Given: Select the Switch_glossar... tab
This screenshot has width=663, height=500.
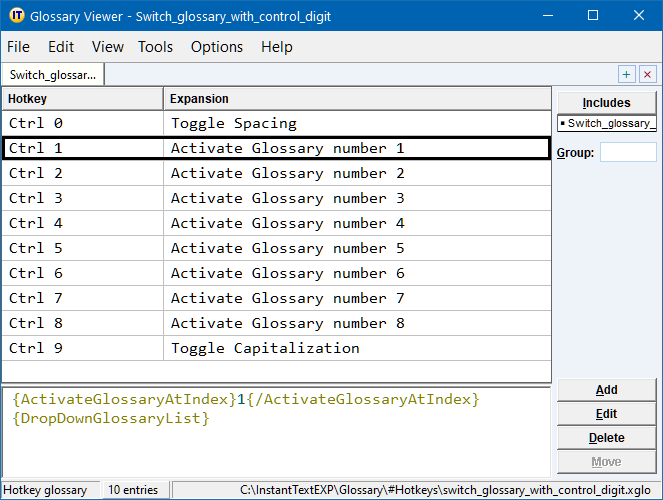Looking at the screenshot, I should pyautogui.click(x=53, y=75).
